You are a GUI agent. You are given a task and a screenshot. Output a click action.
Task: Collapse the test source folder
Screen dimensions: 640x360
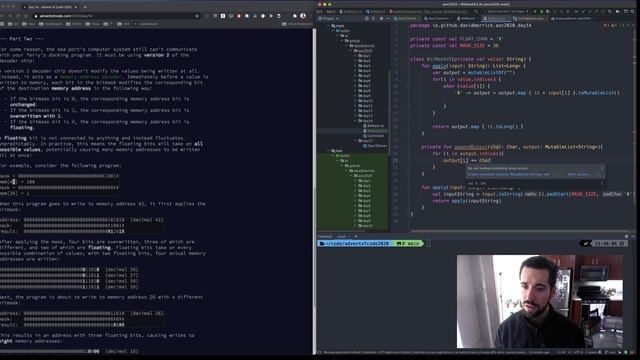tap(328, 151)
